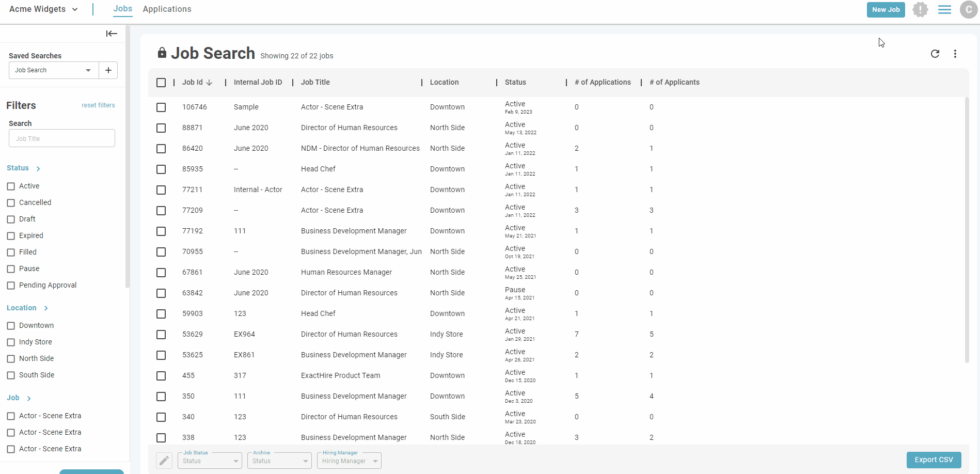Filter by North Side location checkbox

pos(11,359)
